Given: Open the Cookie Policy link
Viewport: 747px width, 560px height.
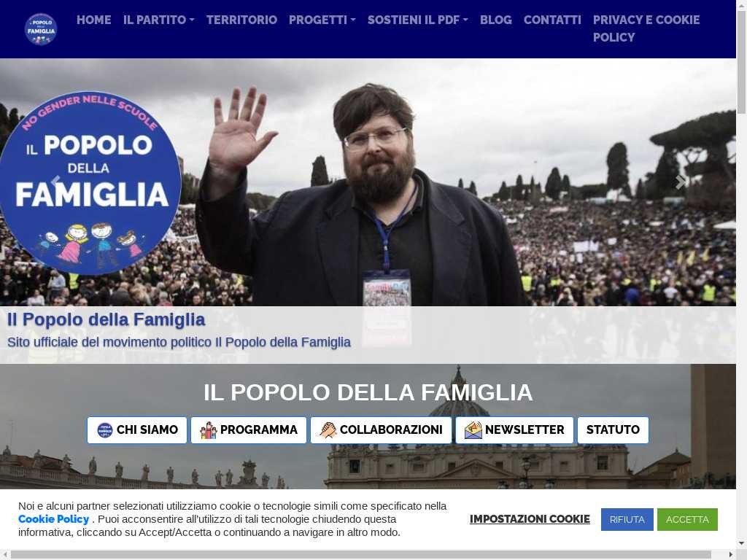Looking at the screenshot, I should coord(53,519).
